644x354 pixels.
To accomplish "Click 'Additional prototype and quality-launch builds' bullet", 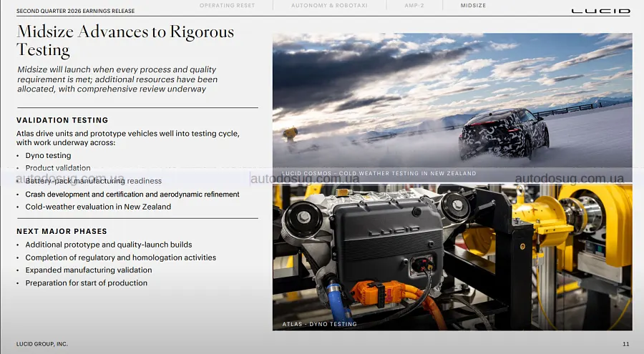I will pyautogui.click(x=109, y=245).
